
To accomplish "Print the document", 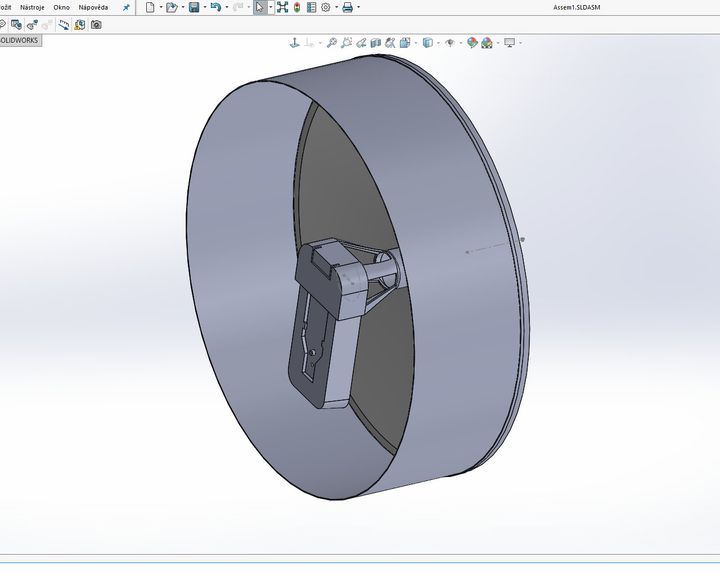I will click(348, 7).
